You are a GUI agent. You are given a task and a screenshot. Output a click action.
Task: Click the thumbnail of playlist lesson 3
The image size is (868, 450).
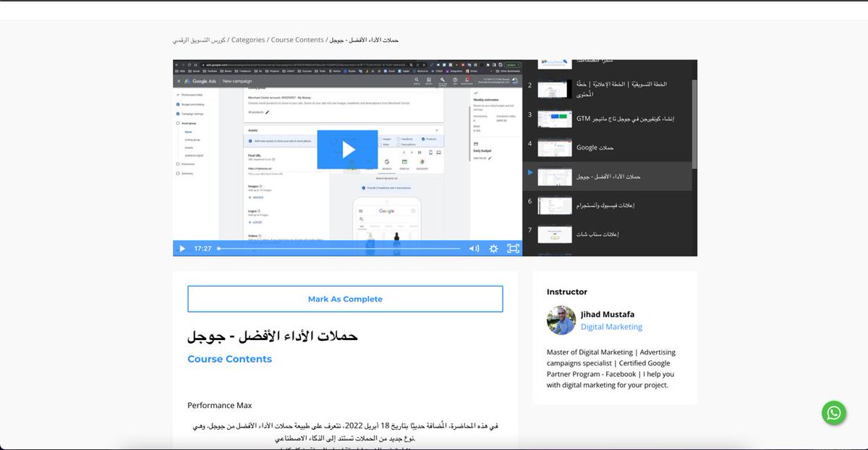point(555,119)
